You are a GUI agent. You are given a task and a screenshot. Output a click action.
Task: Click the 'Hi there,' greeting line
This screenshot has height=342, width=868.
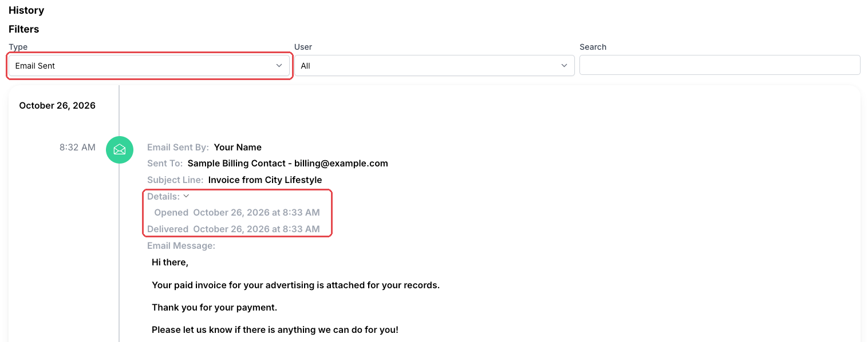coord(170,263)
